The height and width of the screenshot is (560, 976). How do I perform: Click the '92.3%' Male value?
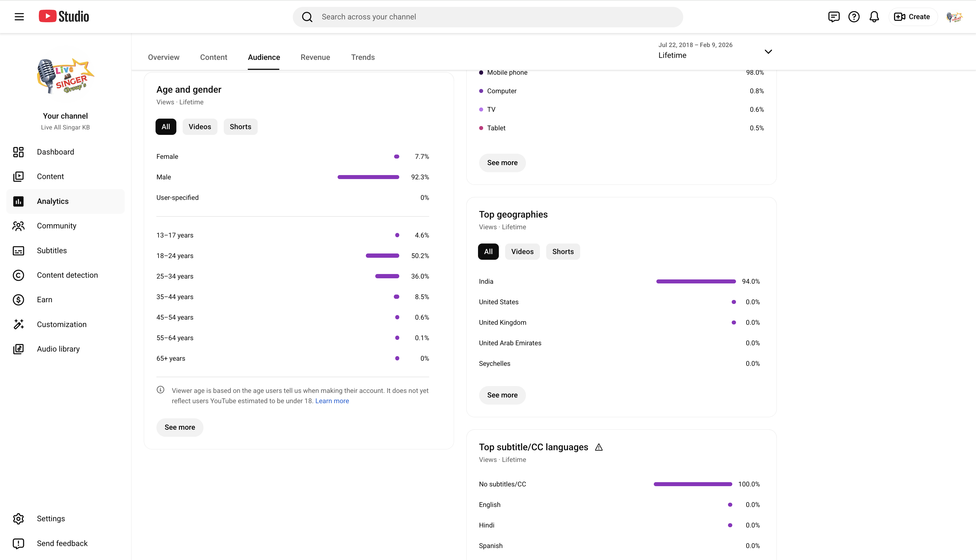coord(420,177)
